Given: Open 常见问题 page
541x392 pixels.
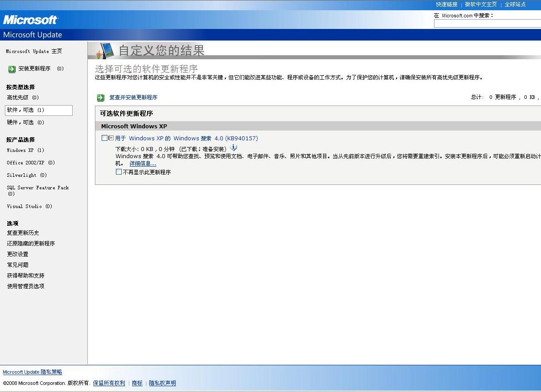Looking at the screenshot, I should [17, 265].
